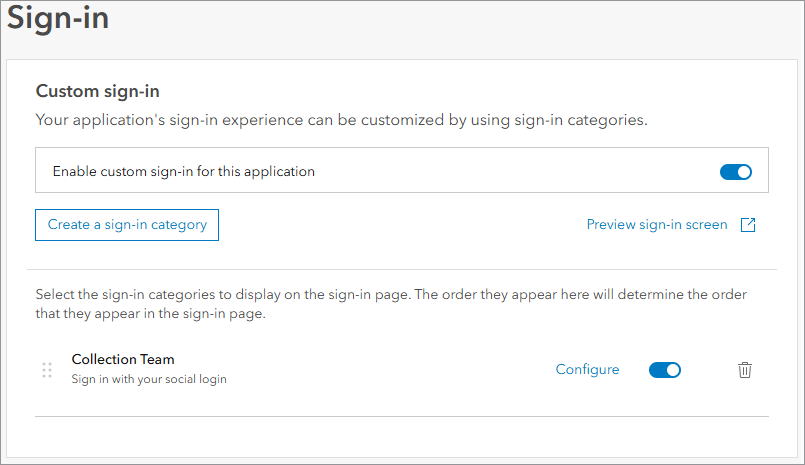
Task: Open the external link icon beside Preview
Action: coord(747,225)
